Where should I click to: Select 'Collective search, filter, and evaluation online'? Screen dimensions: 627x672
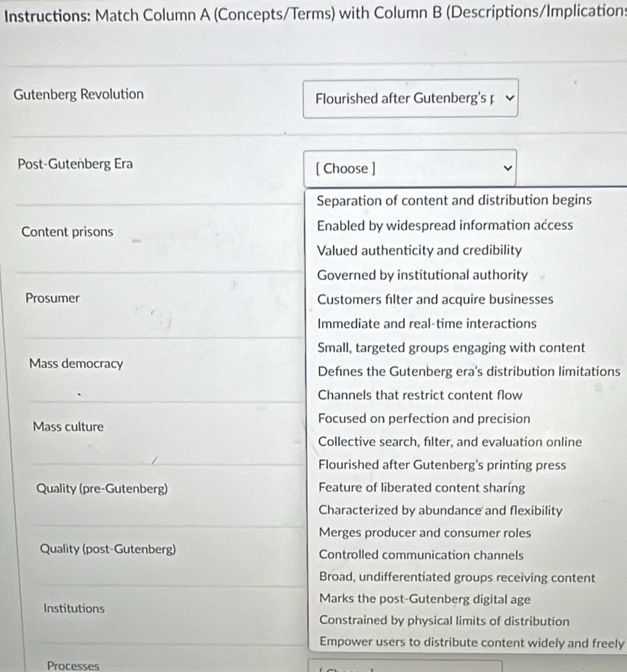tap(449, 442)
